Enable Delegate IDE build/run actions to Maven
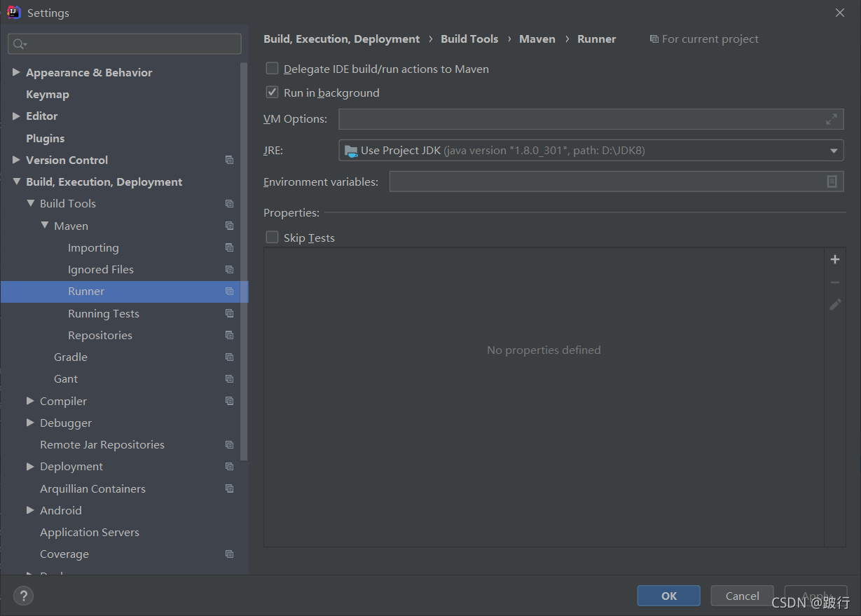This screenshot has width=861, height=616. 272,69
